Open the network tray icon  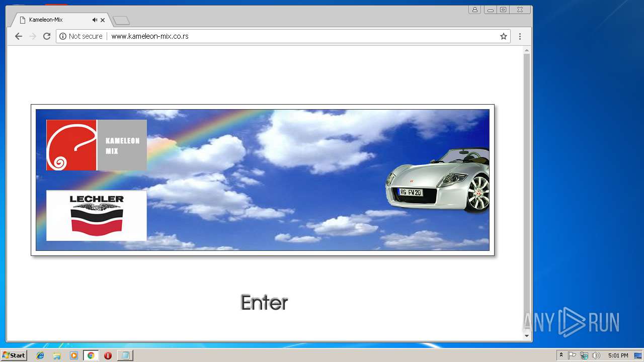click(584, 355)
